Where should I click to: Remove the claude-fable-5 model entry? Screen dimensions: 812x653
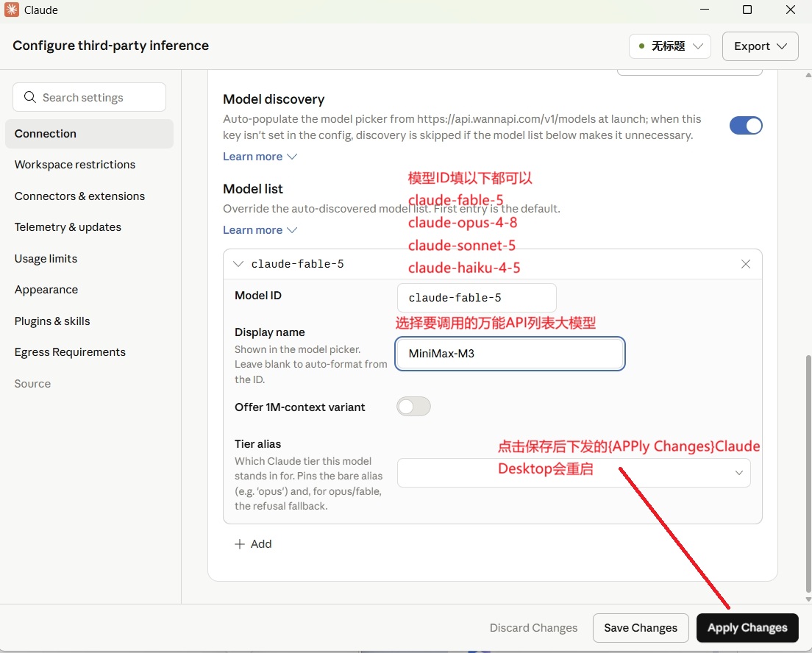[x=745, y=264]
